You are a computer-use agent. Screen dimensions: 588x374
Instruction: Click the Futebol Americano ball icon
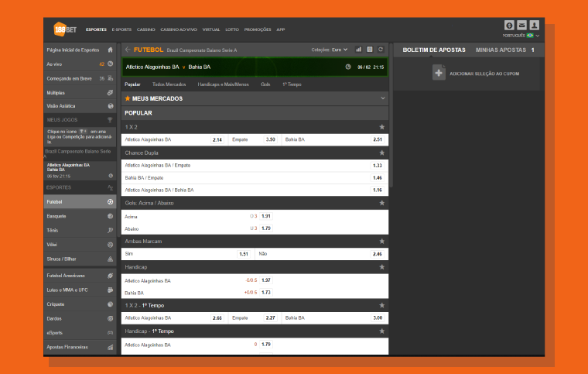point(110,276)
